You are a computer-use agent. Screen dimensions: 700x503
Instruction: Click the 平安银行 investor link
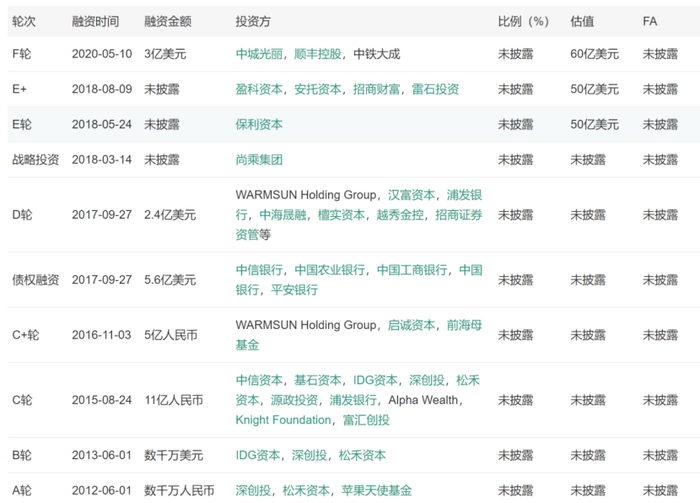point(294,290)
